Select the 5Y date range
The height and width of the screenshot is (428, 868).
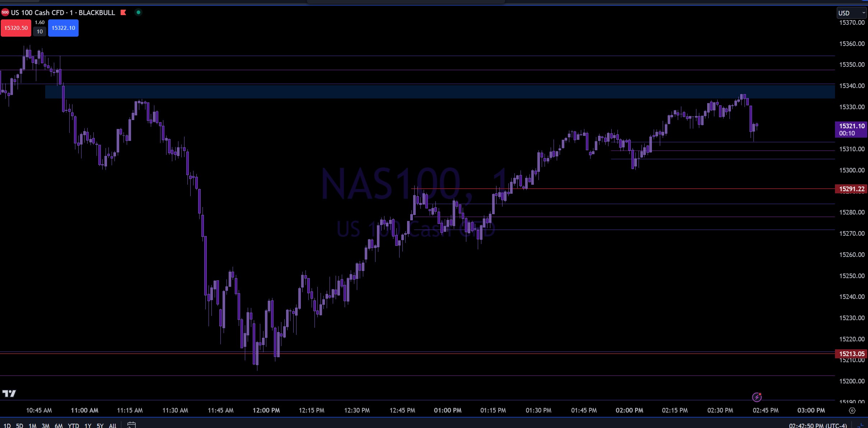(x=100, y=425)
